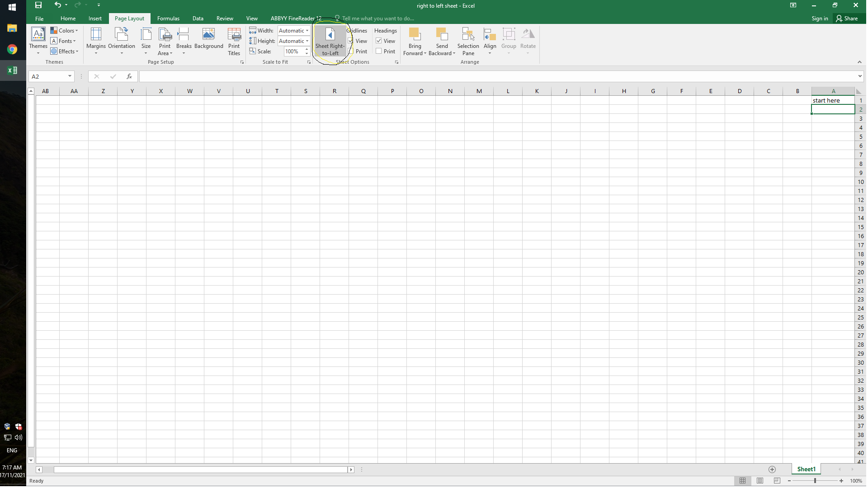Select the Sheet Right-to-Left option
Image resolution: width=868 pixels, height=488 pixels.
pos(330,42)
